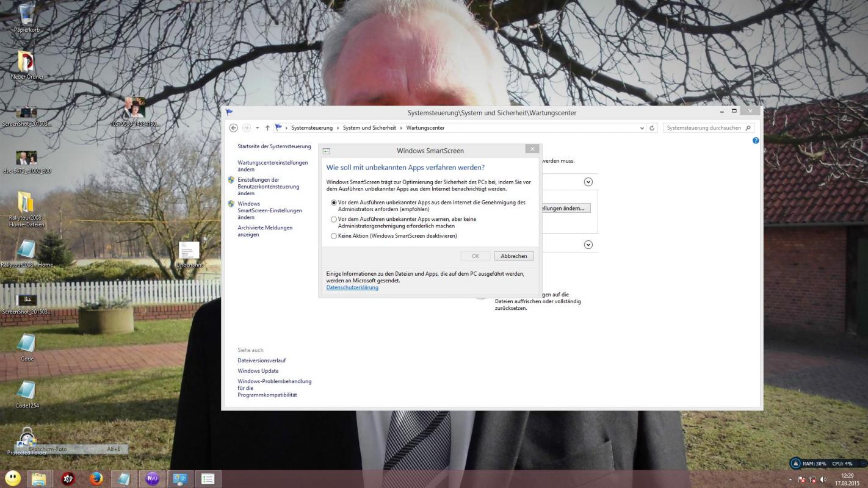This screenshot has width=868, height=488.
Task: Click the flag icon in address bar
Action: coord(278,128)
